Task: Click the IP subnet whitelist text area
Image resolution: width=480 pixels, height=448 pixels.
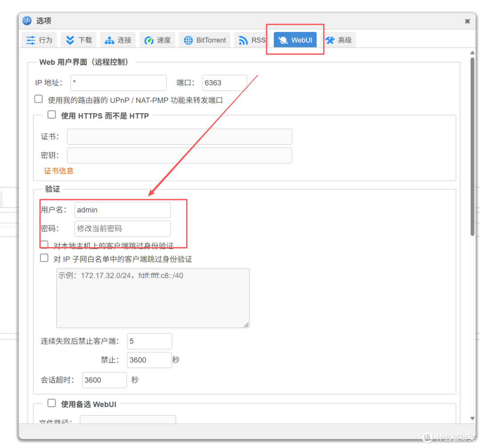Action: click(x=153, y=298)
